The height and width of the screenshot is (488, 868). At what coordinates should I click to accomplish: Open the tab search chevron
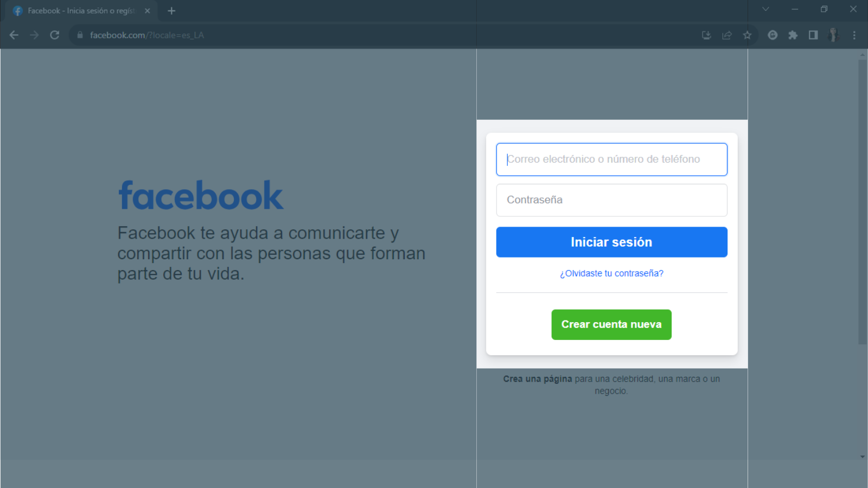click(x=765, y=9)
